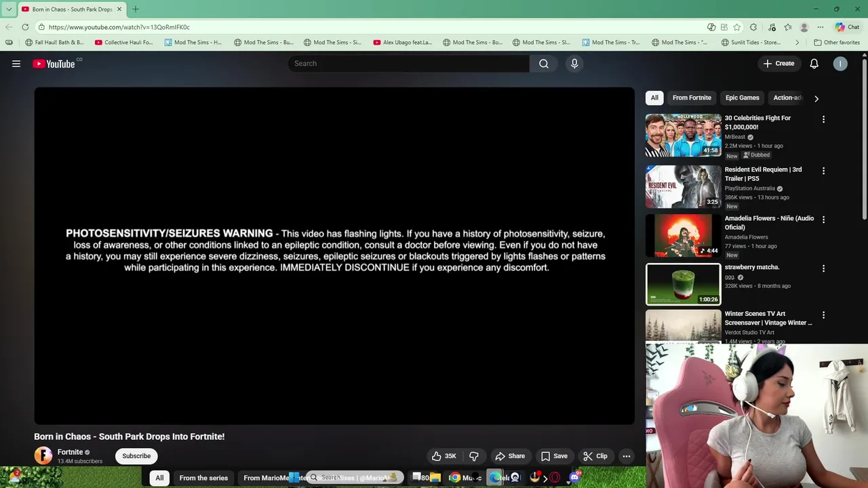Open the Fall Haul! Bath & B... bookmark
Image resolution: width=868 pixels, height=488 pixels.
pyautogui.click(x=54, y=42)
